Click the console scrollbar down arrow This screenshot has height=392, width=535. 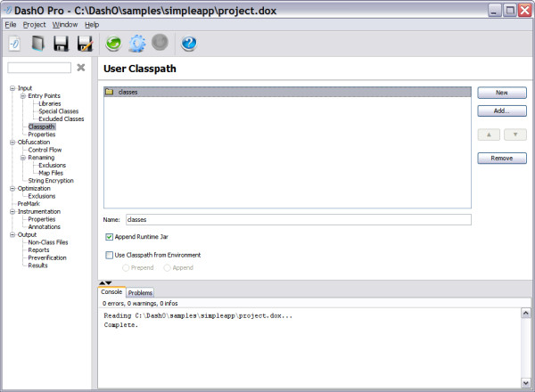click(x=526, y=383)
